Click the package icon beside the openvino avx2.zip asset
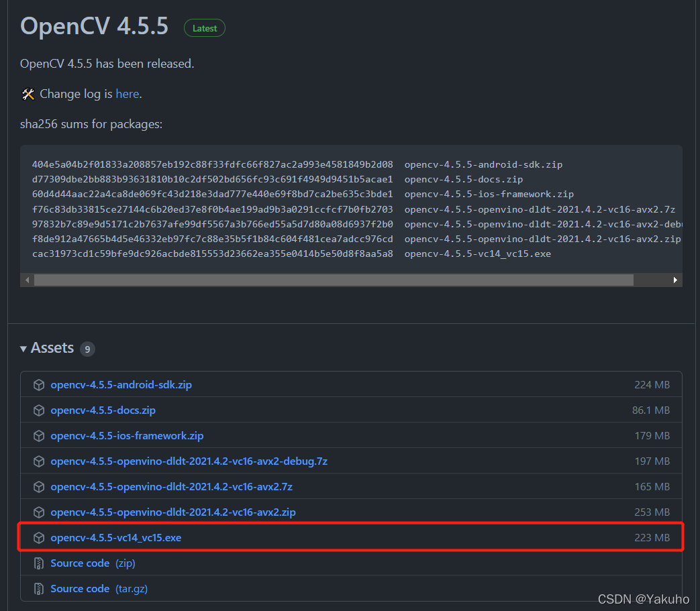The height and width of the screenshot is (611, 700). tap(39, 512)
